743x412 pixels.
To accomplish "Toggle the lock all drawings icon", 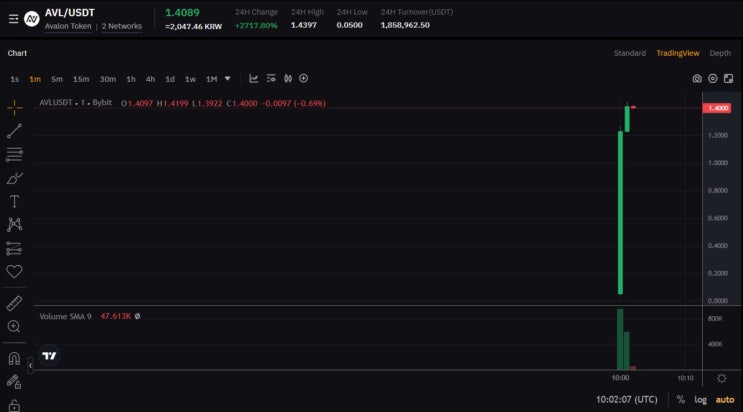I will (14, 406).
